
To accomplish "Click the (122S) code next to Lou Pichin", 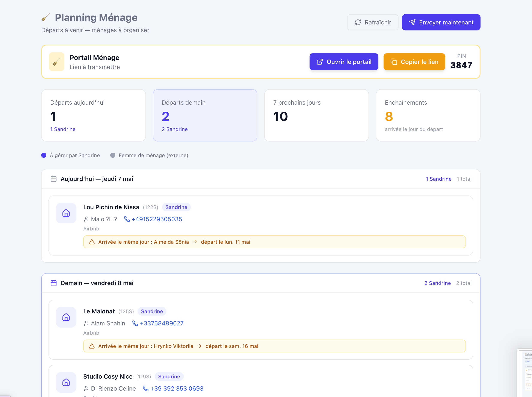I will 151,207.
